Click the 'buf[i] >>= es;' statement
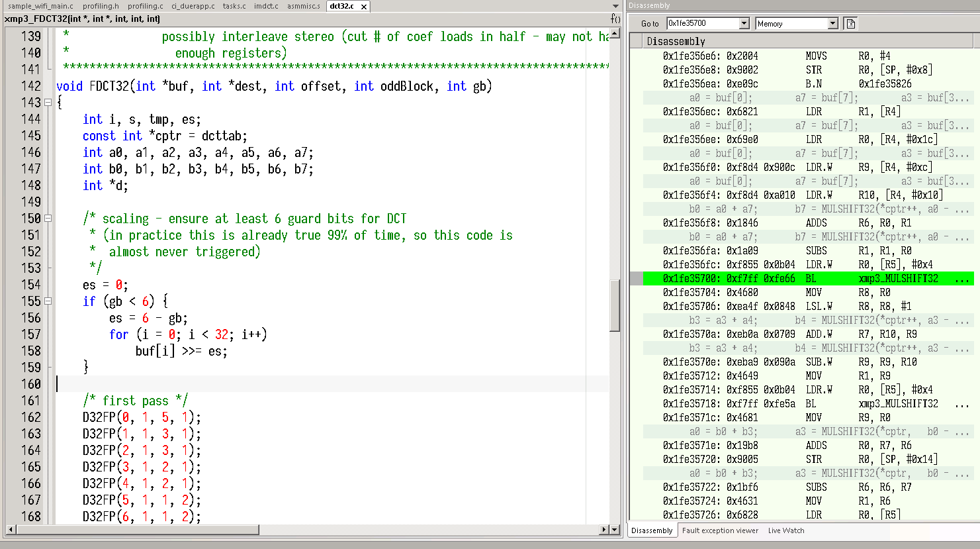 [181, 351]
